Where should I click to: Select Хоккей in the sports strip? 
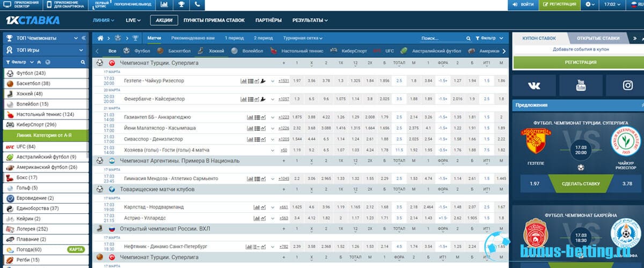click(x=211, y=51)
